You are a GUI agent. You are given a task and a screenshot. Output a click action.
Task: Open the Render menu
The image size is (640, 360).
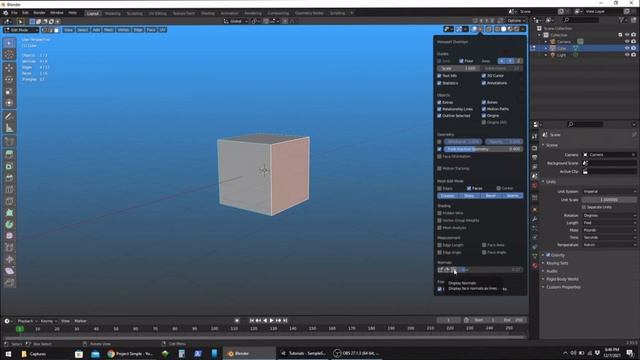pyautogui.click(x=39, y=13)
